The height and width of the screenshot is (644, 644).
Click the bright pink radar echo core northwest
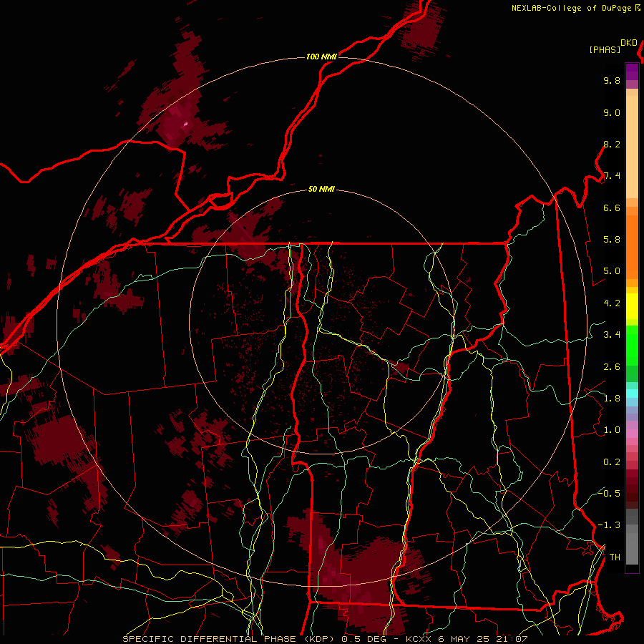click(x=185, y=123)
